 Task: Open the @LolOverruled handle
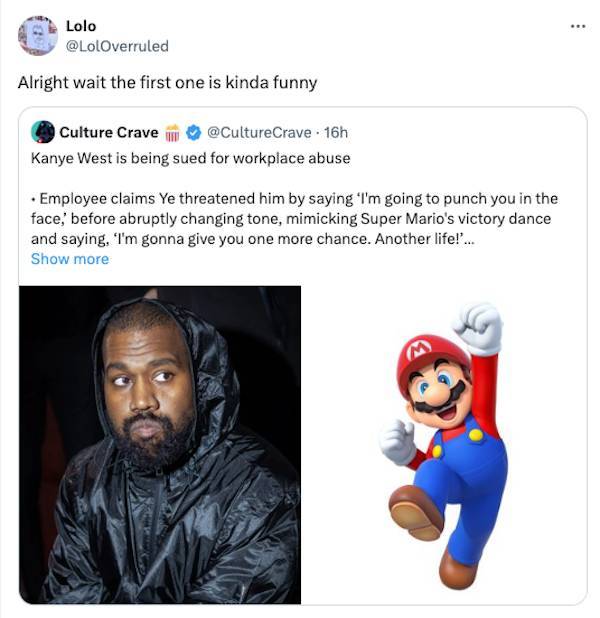point(117,45)
